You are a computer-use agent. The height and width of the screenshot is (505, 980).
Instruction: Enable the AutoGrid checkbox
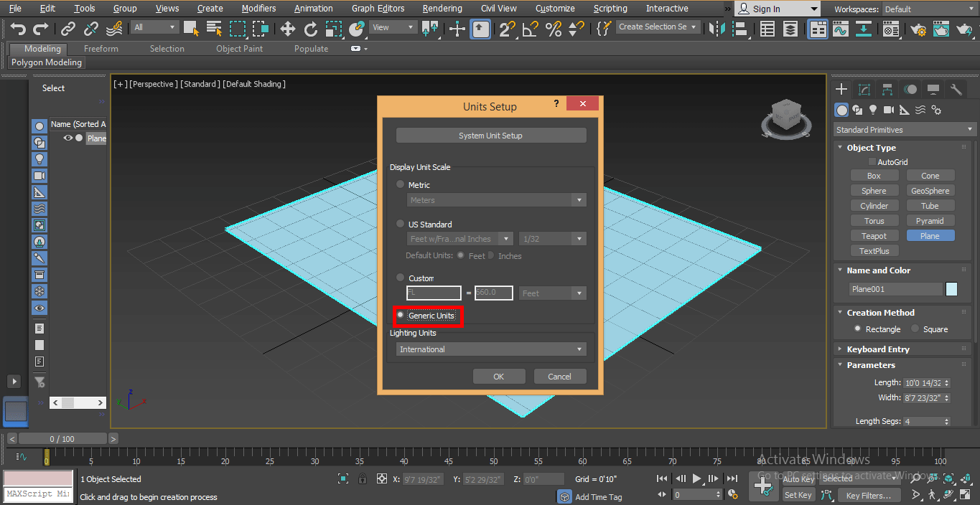click(x=872, y=162)
